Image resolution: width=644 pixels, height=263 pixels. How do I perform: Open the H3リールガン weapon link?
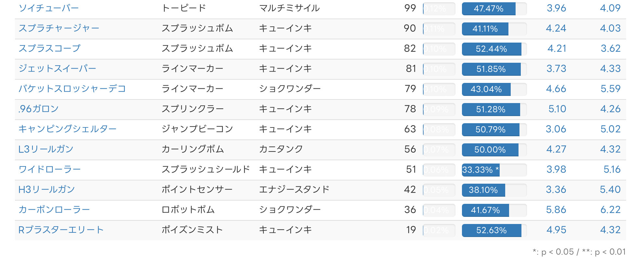pos(46,190)
